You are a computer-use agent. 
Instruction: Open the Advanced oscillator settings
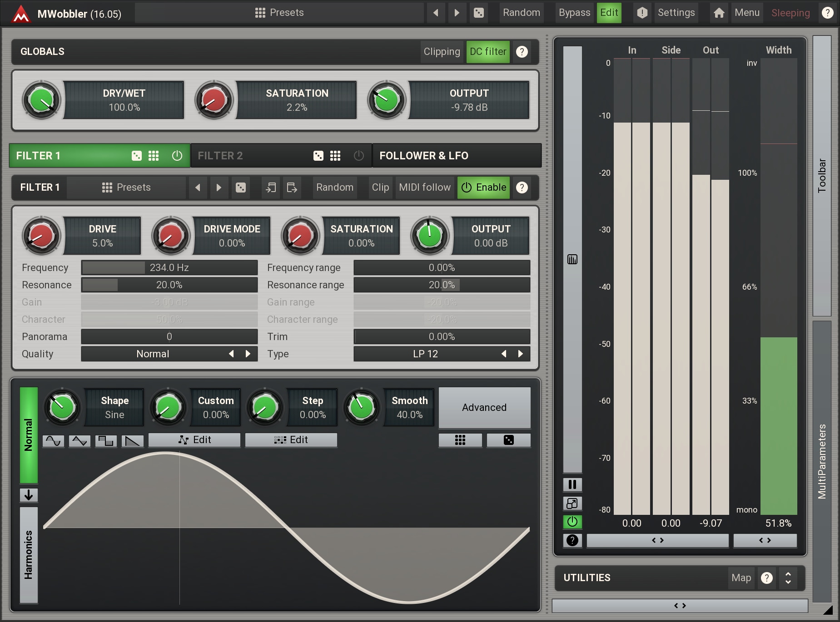tap(484, 408)
